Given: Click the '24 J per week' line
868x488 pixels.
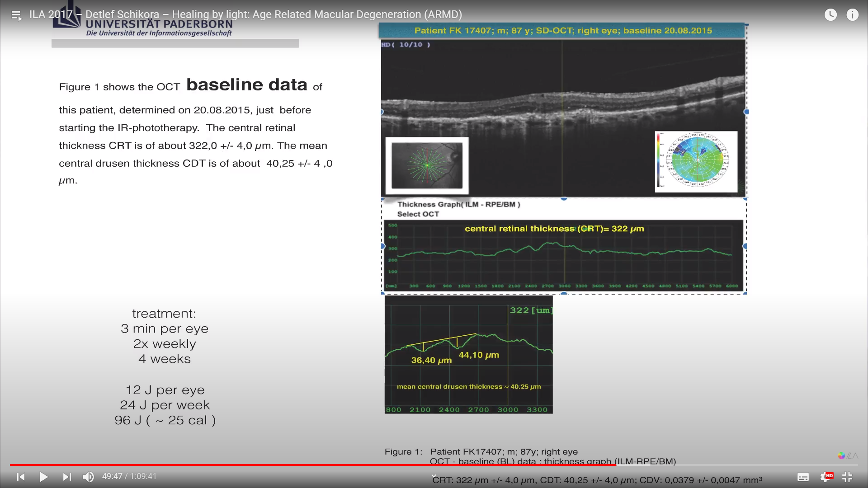Looking at the screenshot, I should (165, 405).
